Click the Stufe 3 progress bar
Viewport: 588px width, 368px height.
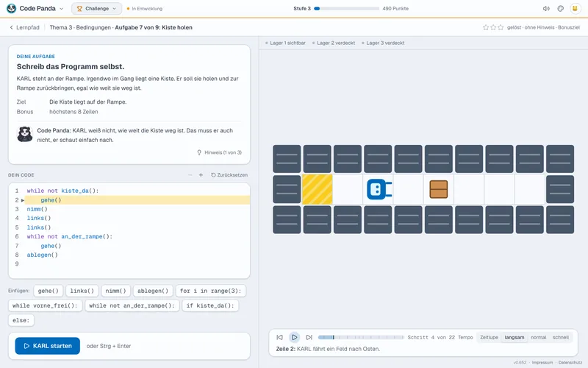coord(346,8)
